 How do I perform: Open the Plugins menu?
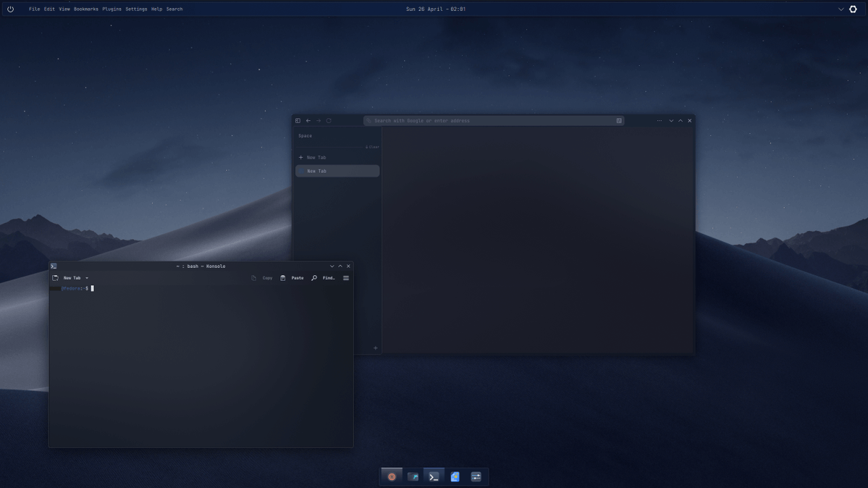111,9
